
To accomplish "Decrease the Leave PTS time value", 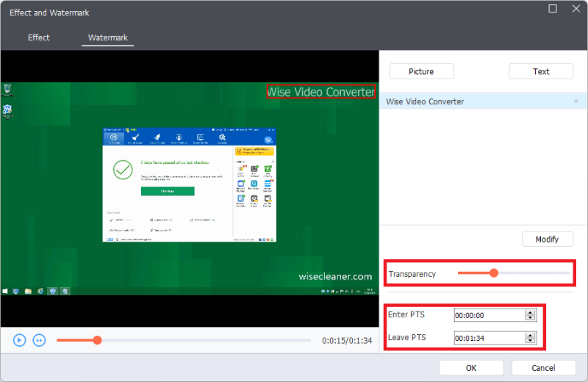I will pyautogui.click(x=530, y=341).
